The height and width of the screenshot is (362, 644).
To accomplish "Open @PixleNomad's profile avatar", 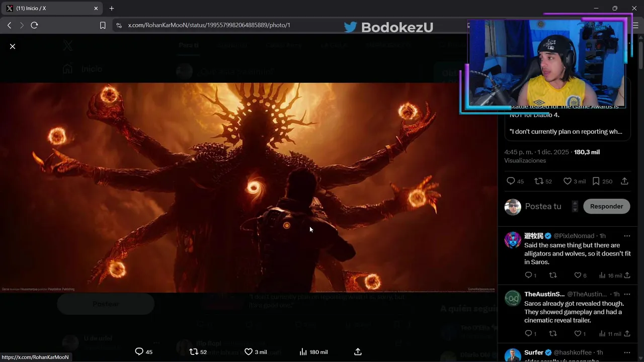I will coord(513,240).
